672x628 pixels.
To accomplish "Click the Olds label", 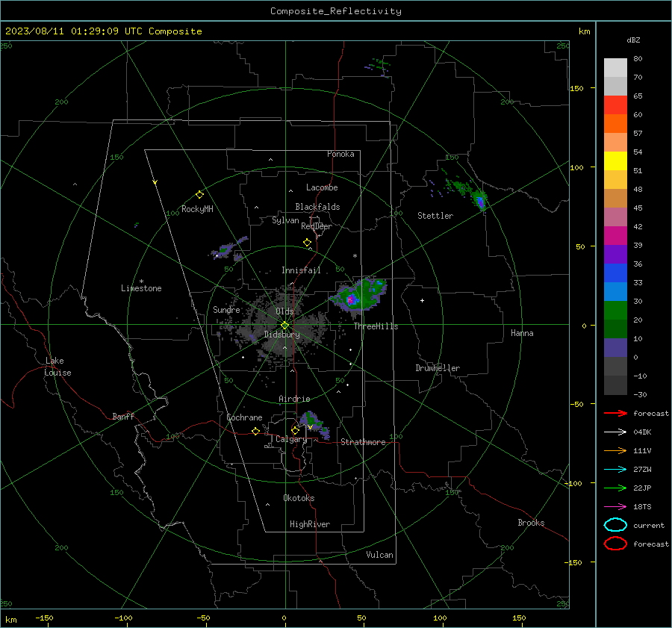I will pyautogui.click(x=284, y=311).
